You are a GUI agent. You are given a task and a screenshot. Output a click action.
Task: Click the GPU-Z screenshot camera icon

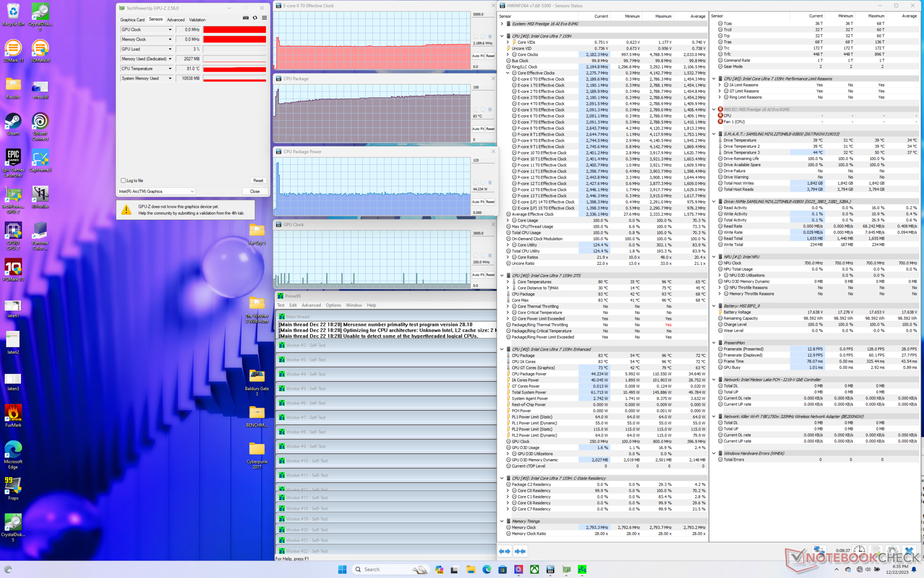coord(246,18)
